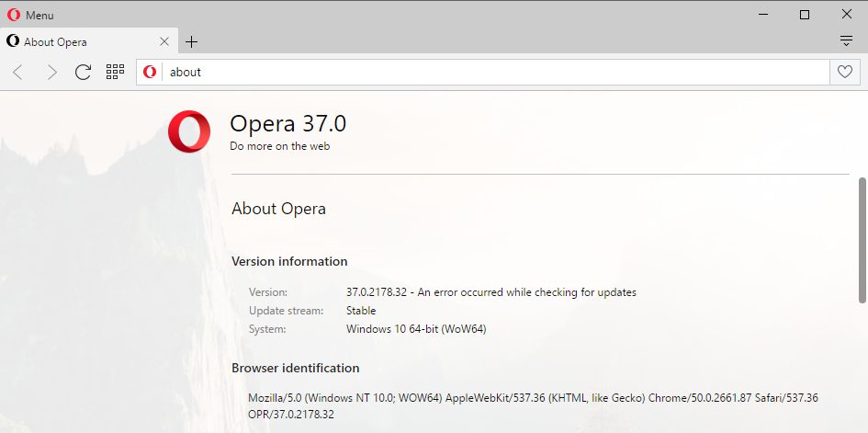
Task: Click the Version label
Action: [x=268, y=292]
